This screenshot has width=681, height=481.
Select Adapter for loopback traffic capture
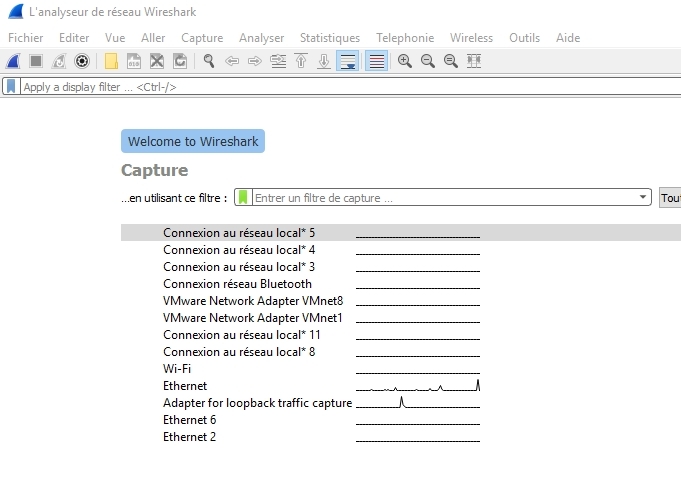pos(258,402)
